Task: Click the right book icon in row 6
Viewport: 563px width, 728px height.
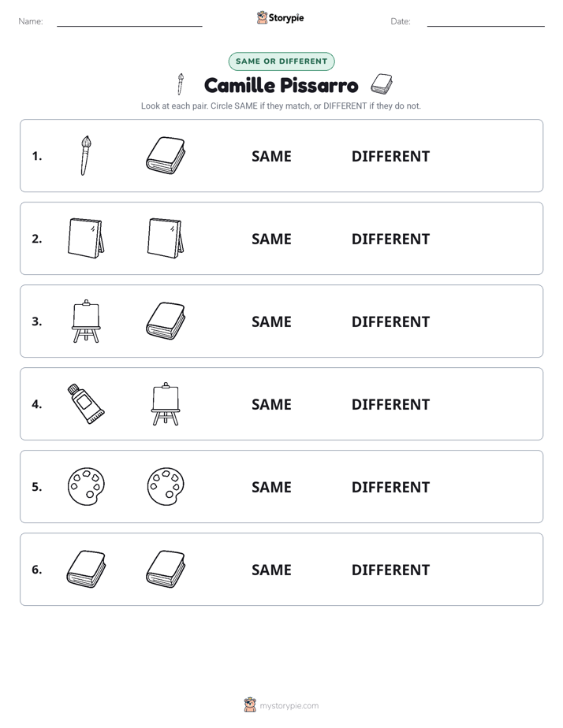Action: (x=166, y=569)
